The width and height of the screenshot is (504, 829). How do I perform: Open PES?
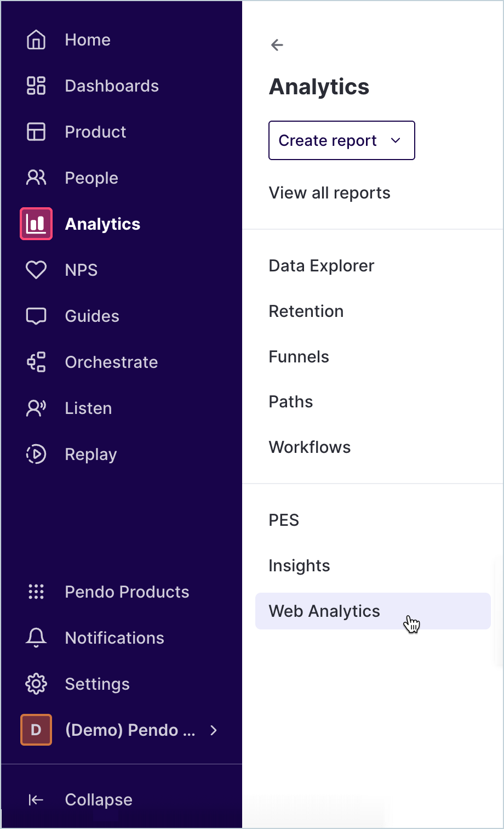pyautogui.click(x=284, y=520)
